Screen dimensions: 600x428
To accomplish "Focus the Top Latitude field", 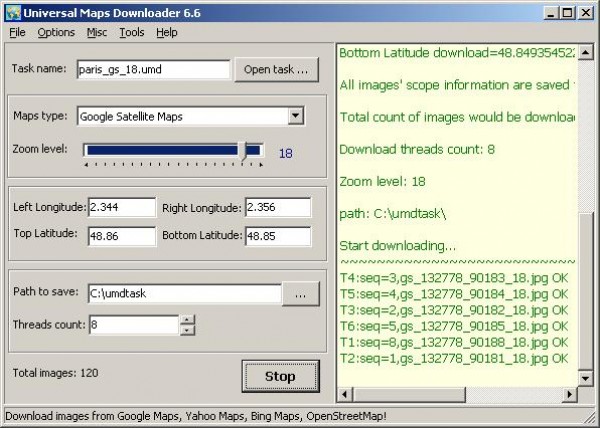I will tap(122, 236).
